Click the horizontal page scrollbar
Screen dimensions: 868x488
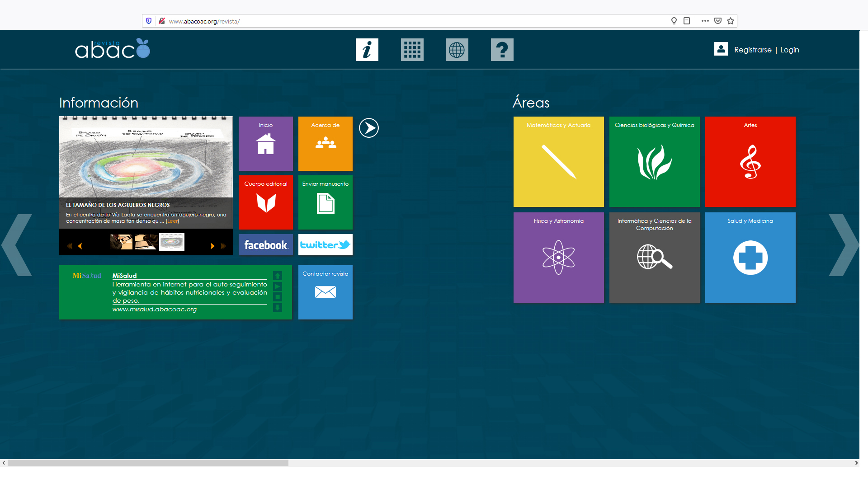[148, 463]
